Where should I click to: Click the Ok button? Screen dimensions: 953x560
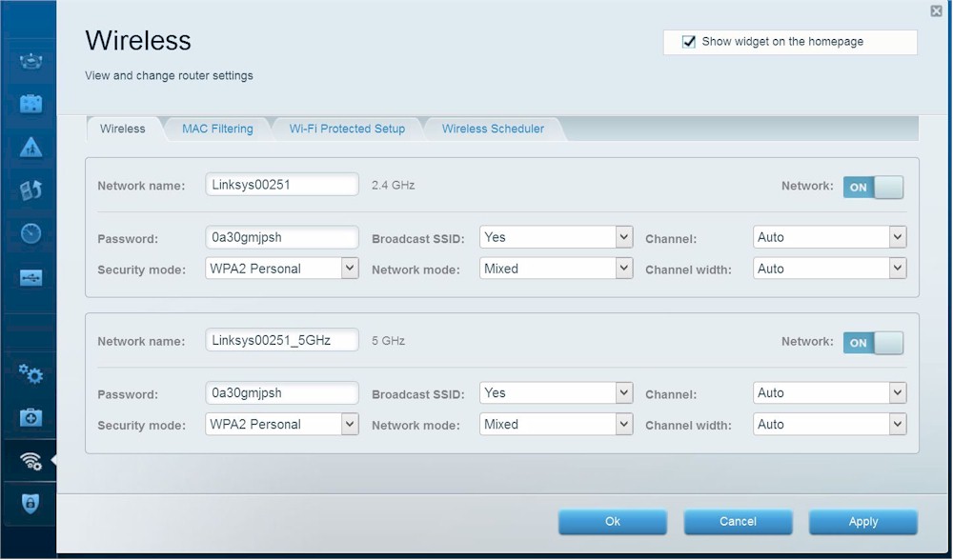click(613, 522)
